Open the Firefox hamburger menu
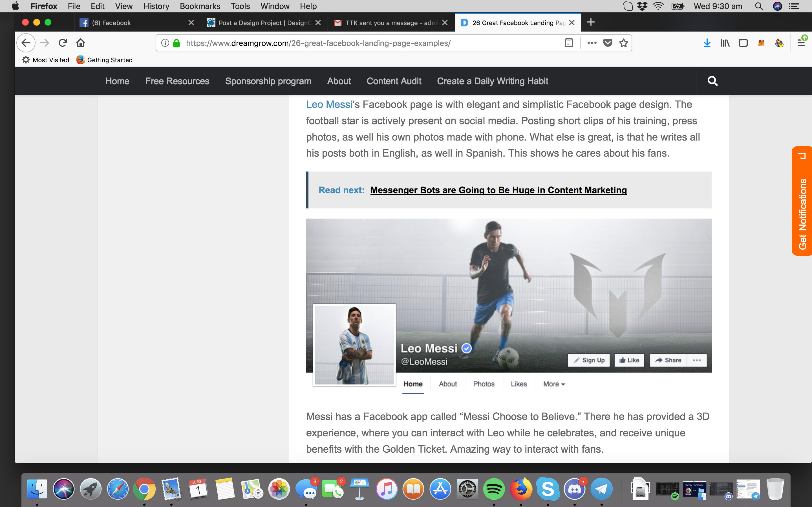The height and width of the screenshot is (507, 812). click(801, 43)
